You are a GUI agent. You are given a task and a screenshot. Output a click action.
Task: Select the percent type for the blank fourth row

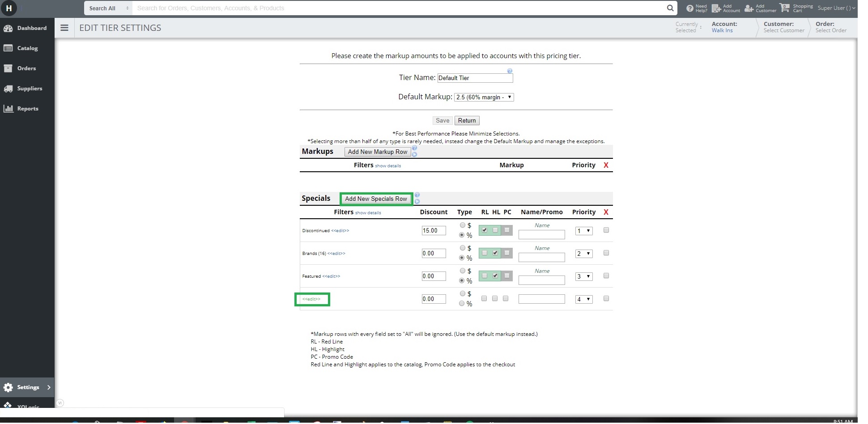(x=462, y=304)
